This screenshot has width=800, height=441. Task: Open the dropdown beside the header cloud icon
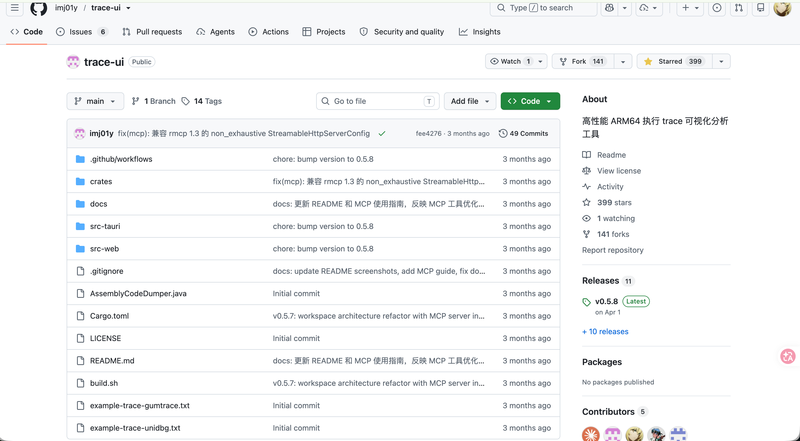tap(655, 8)
